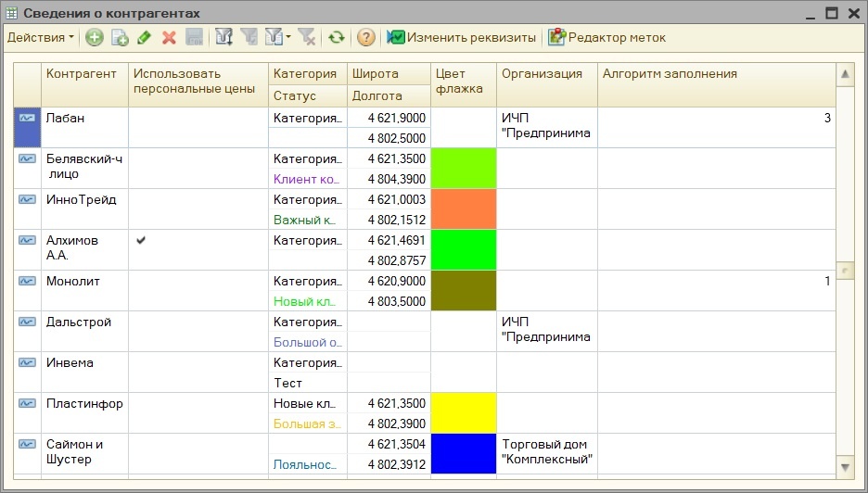Viewport: 868px width, 493px height.
Task: Click the vertical scrollbar thumb
Action: pos(845,271)
